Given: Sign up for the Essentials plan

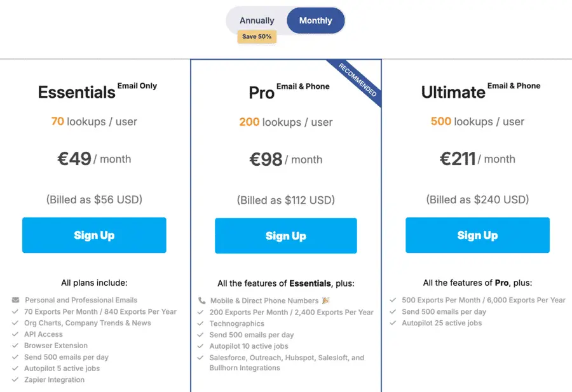Looking at the screenshot, I should 94,235.
